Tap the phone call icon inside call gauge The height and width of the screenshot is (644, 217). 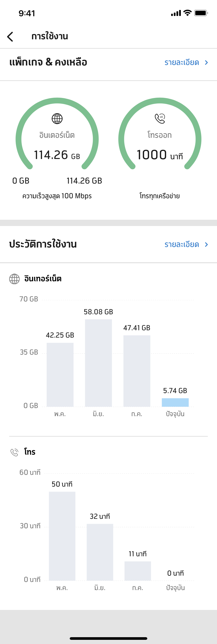pos(160,118)
